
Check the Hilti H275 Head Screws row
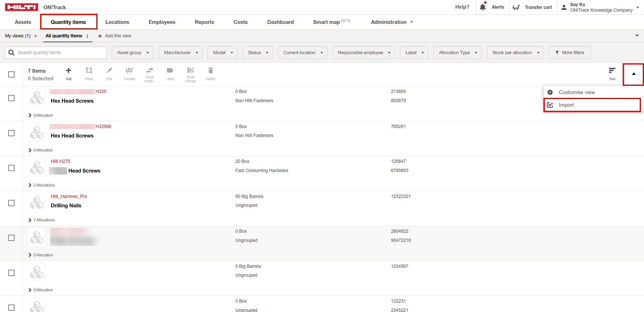pyautogui.click(x=11, y=168)
